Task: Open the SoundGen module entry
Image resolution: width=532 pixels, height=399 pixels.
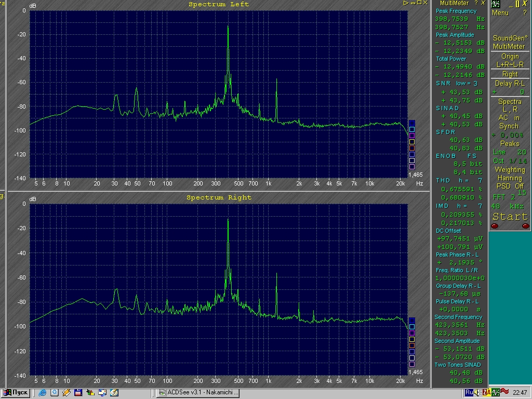Action: (x=510, y=38)
